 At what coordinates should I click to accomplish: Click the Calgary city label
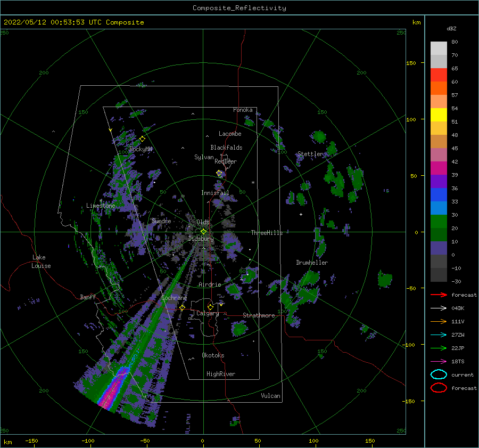[208, 313]
